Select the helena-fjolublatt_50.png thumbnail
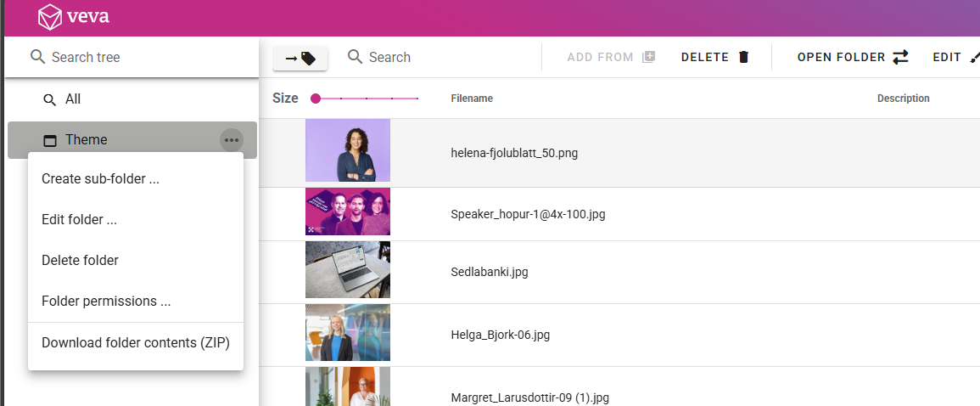Image resolution: width=980 pixels, height=406 pixels. click(347, 150)
